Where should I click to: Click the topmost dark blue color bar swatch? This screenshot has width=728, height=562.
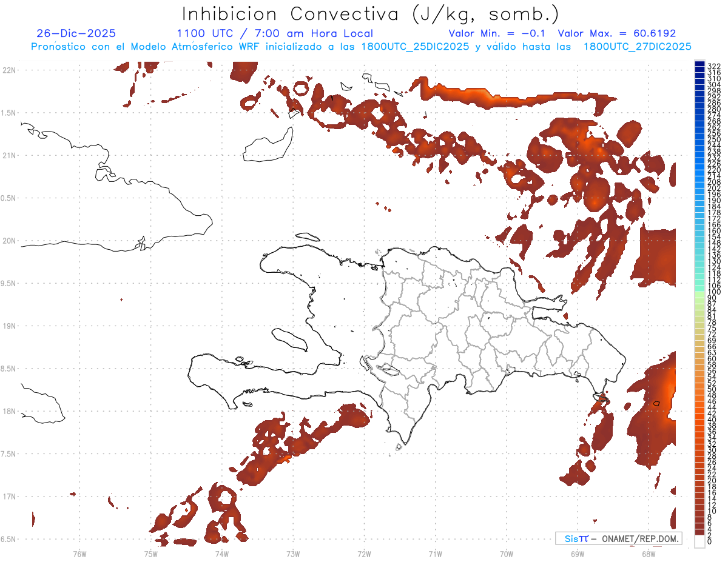(x=699, y=64)
